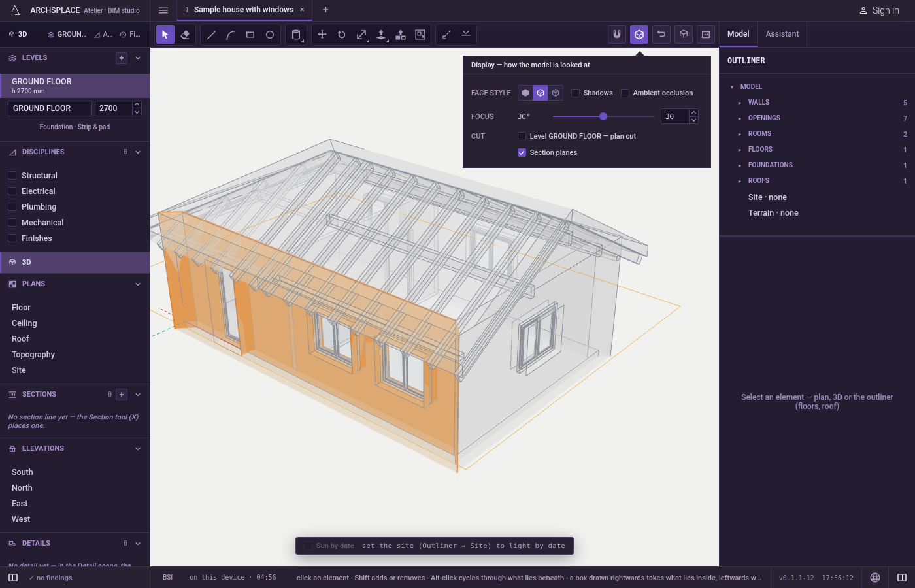Click Sign in
This screenshot has width=915, height=588.
pyautogui.click(x=879, y=10)
